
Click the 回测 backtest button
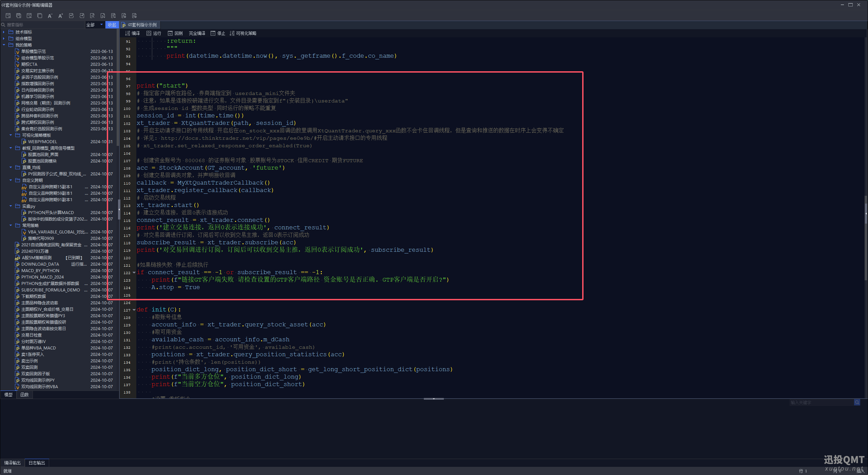tap(175, 33)
